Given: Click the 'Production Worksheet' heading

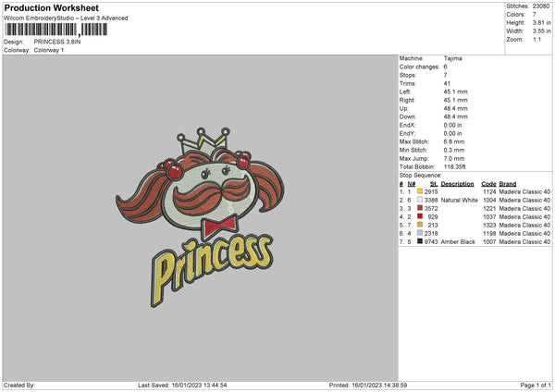Looking at the screenshot, I should point(51,7).
